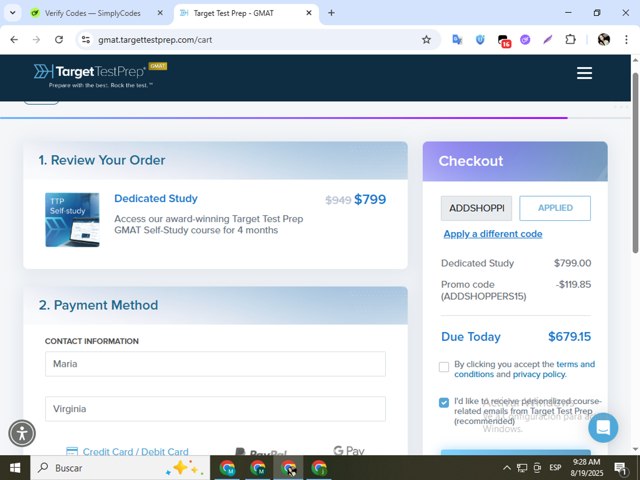Click the TTP Self-study course thumbnail
Screen dimensions: 640x480
tap(72, 220)
